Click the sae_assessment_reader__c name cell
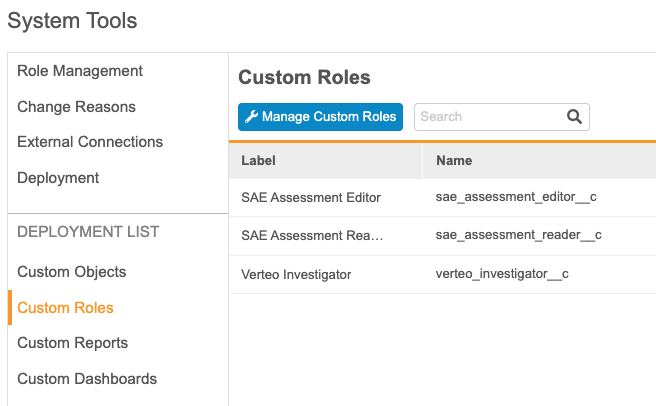656x406 pixels. (518, 236)
